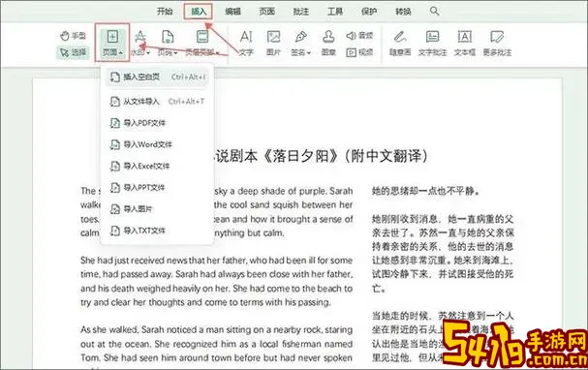
Task: Collapse the 页面 page dropdown button
Action: point(112,43)
